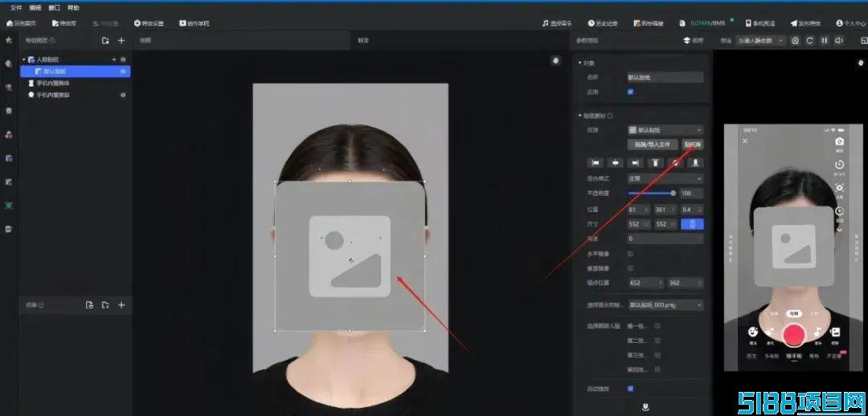
Task: Open the 窗口 menu
Action: (54, 8)
